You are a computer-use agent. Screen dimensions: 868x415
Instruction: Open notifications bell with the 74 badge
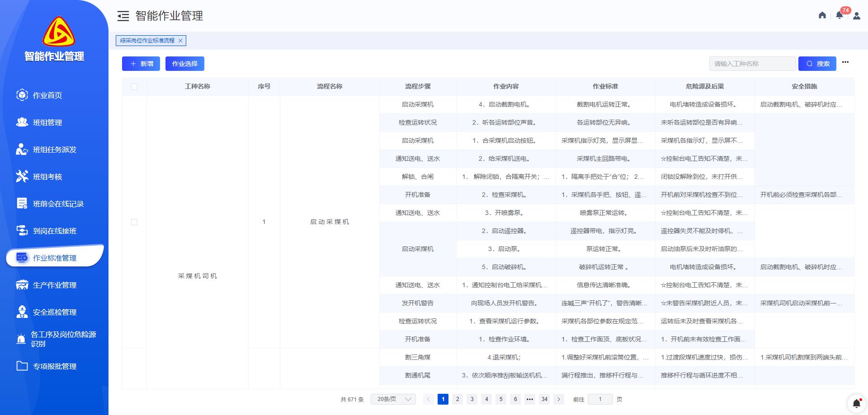tap(840, 15)
